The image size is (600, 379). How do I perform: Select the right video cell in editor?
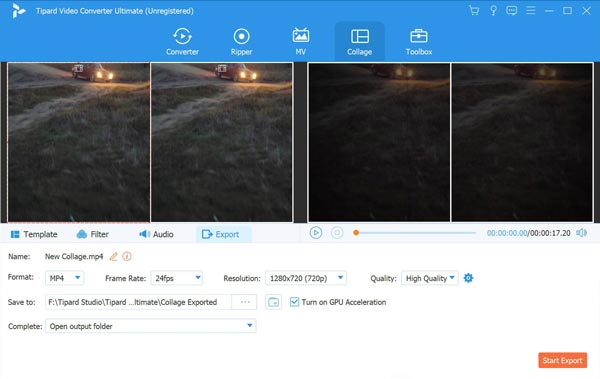[222, 142]
